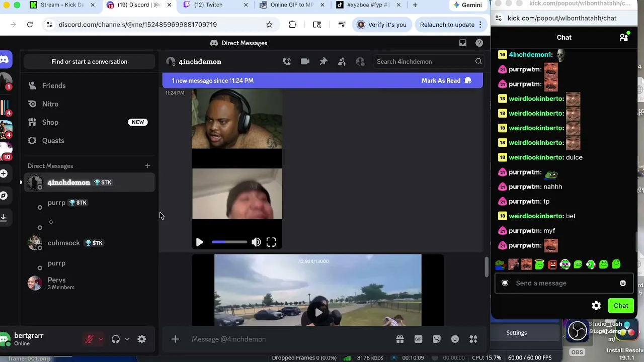The width and height of the screenshot is (644, 362).
Task: Switch to the Online GIF to MP tab
Action: tap(291, 5)
